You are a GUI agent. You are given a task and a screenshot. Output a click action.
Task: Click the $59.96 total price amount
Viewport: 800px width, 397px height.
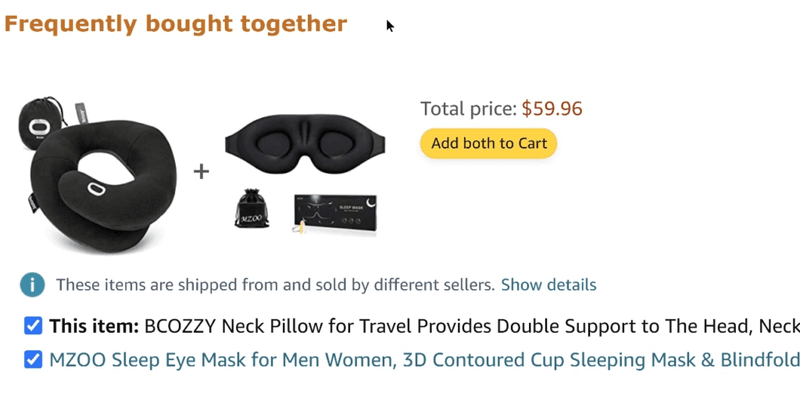[552, 109]
